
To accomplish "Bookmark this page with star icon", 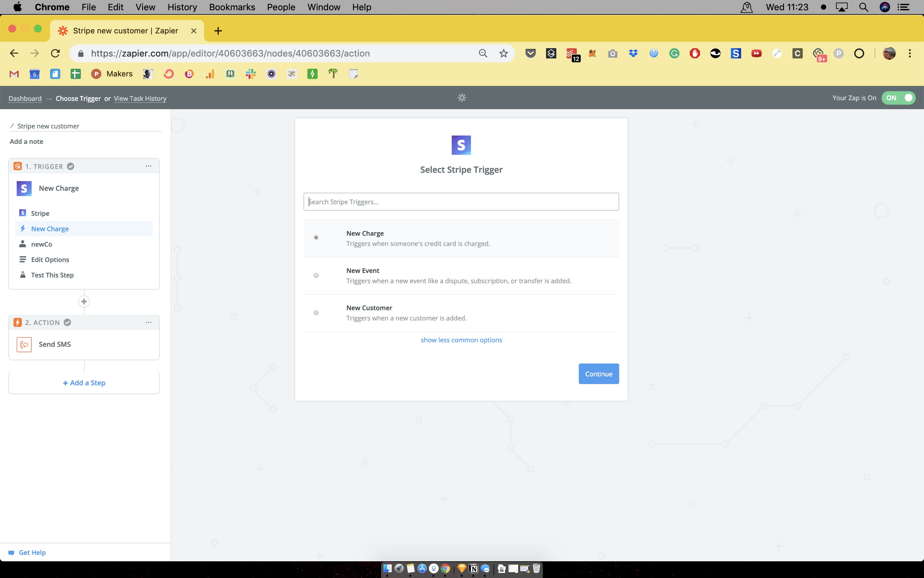I will (504, 53).
